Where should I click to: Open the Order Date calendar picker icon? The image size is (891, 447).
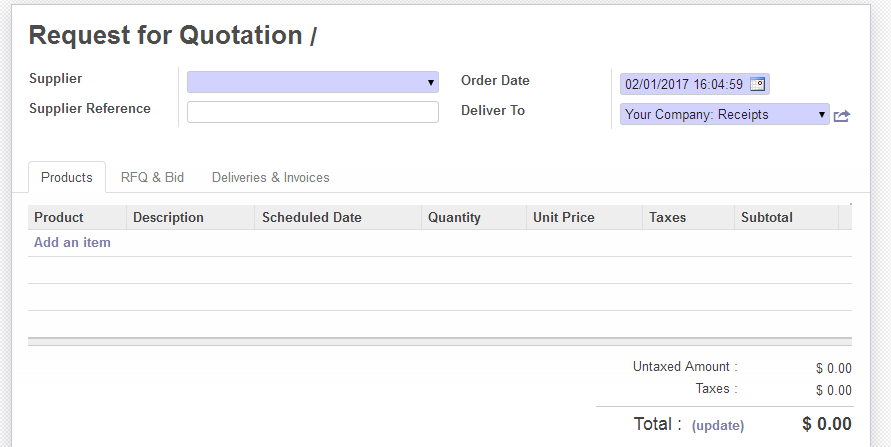[757, 84]
